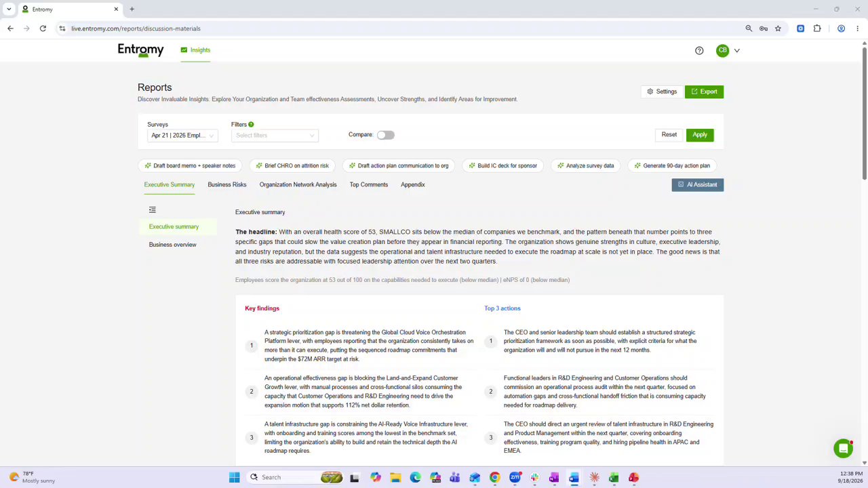Switch to the Business Risks tab

coord(226,184)
